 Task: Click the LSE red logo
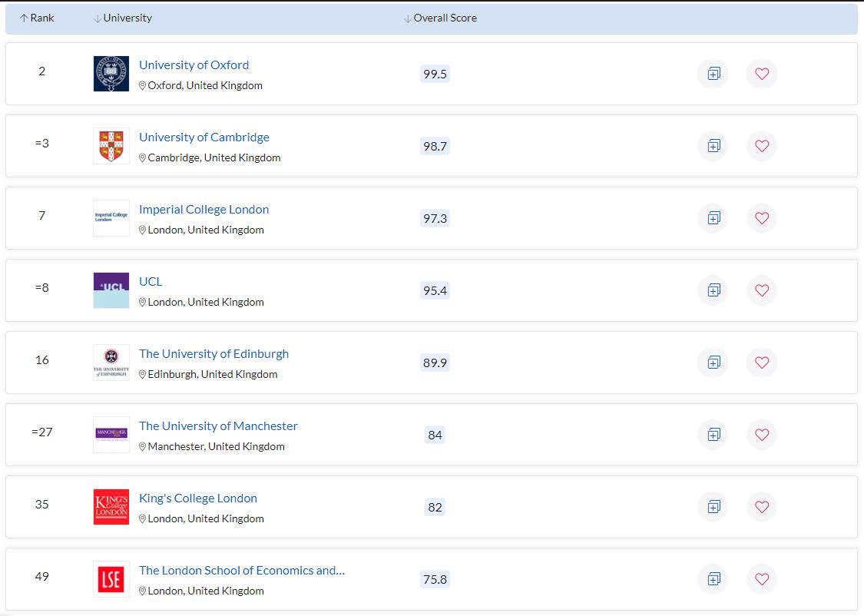pos(111,579)
